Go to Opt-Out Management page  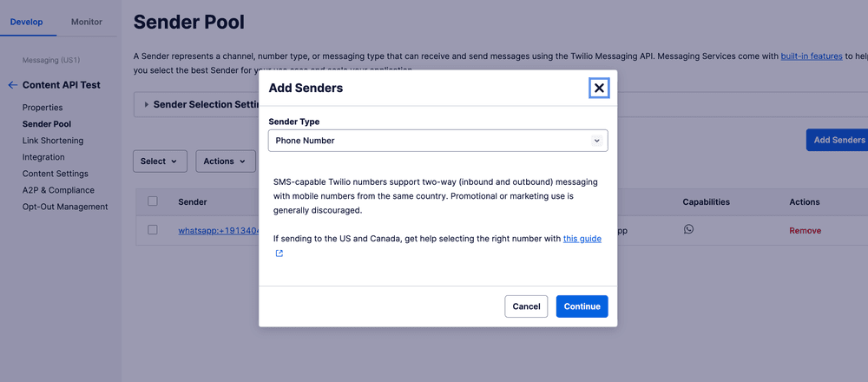click(65, 207)
